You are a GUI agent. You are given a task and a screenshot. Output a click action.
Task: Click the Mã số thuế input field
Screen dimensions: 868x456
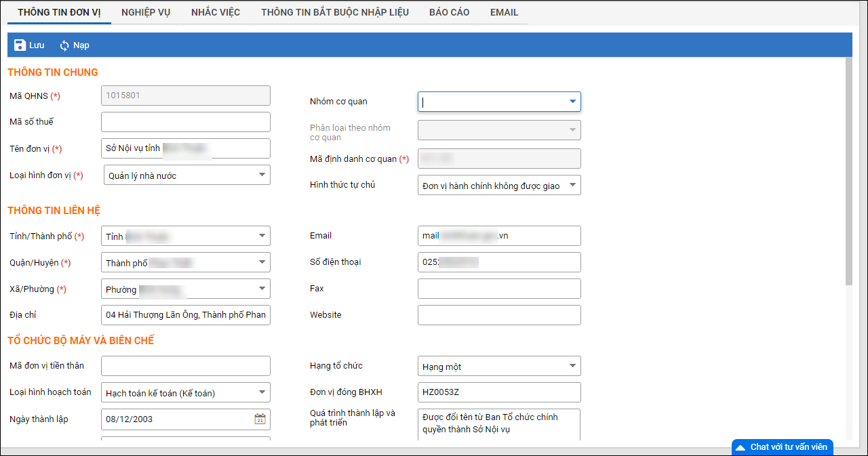(x=185, y=122)
